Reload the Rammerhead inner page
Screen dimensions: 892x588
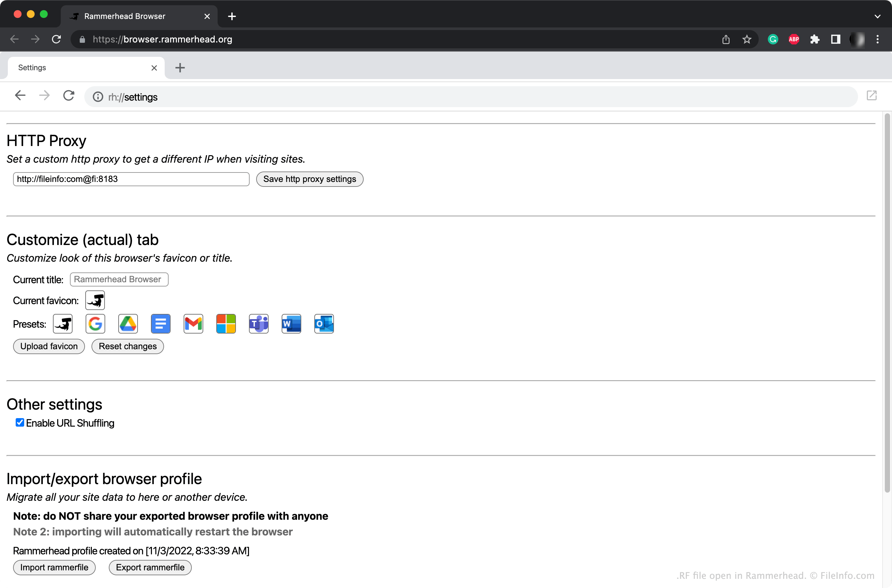coord(69,96)
